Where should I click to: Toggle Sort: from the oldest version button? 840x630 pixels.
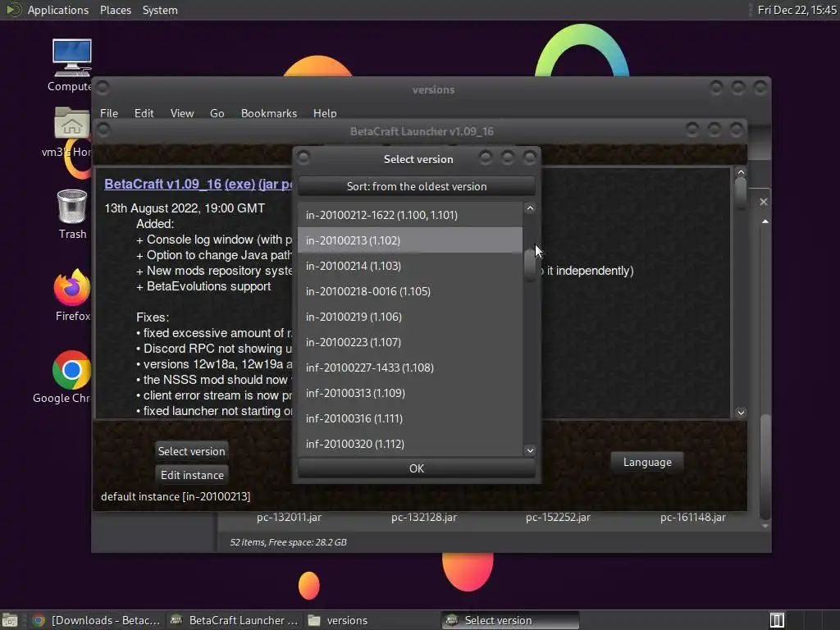(x=416, y=186)
